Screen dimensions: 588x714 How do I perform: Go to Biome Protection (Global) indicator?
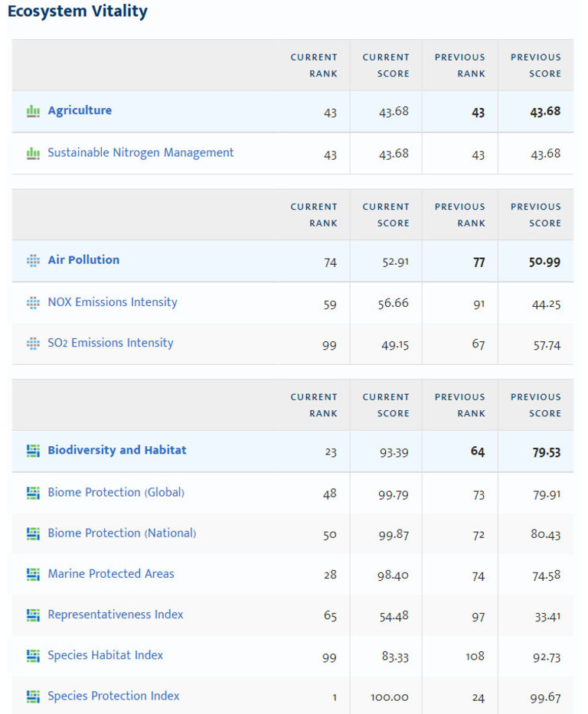tap(116, 492)
